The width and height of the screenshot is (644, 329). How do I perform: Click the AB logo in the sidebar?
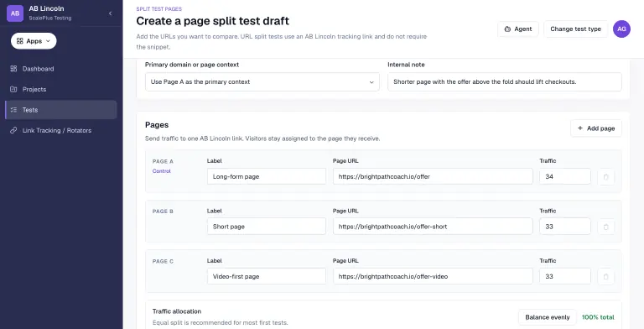pyautogui.click(x=15, y=13)
